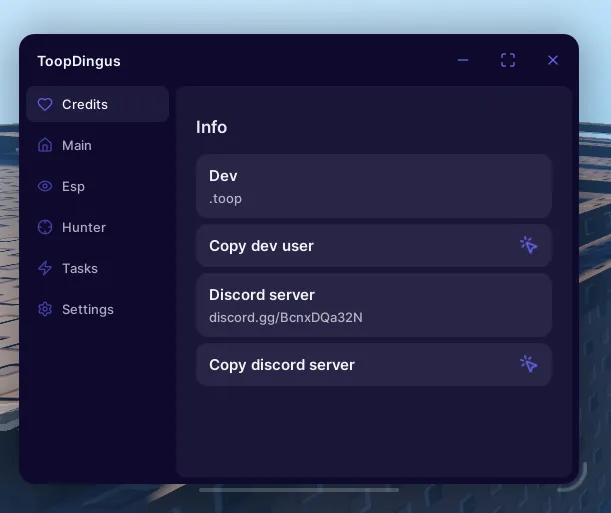Viewport: 611px width, 513px height.
Task: Open the Esp tab
Action: 97,186
